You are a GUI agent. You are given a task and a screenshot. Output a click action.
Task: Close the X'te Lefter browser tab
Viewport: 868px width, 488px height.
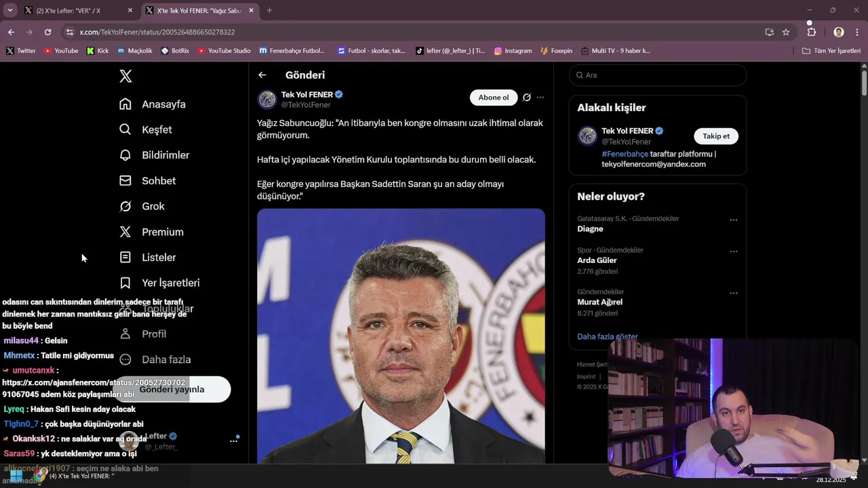point(130,11)
